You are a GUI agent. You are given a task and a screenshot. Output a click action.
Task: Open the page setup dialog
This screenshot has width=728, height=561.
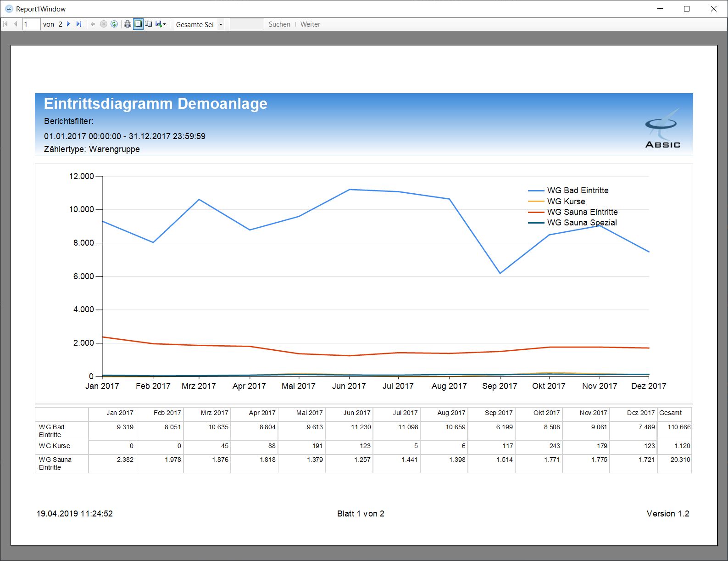pos(149,24)
